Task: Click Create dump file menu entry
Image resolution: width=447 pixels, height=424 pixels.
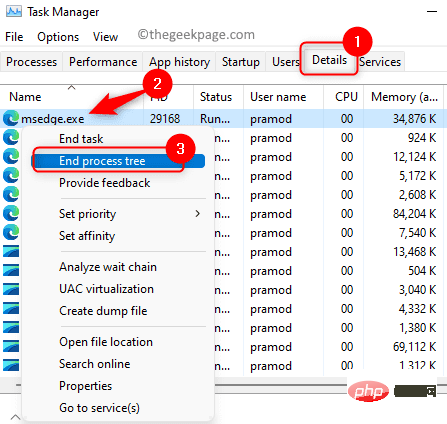Action: [103, 311]
